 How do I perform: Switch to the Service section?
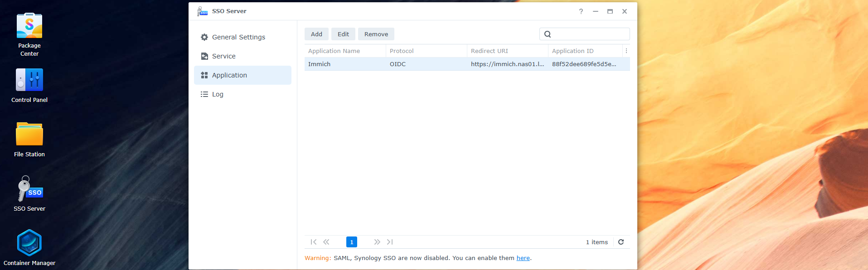(x=223, y=56)
